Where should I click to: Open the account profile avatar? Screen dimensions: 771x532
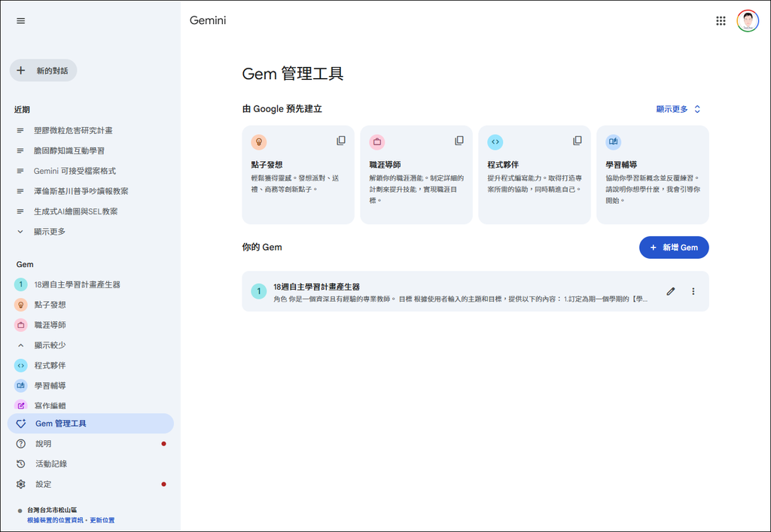click(x=748, y=21)
